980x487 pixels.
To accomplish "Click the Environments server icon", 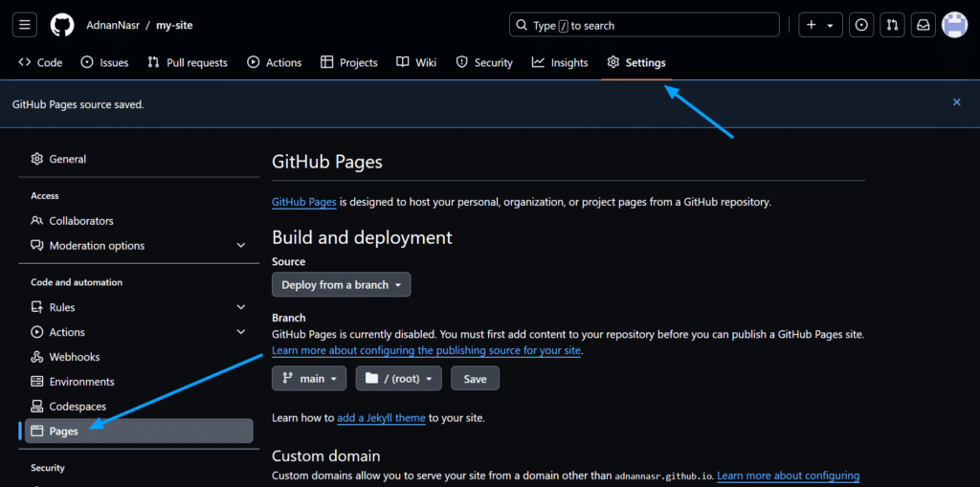I will point(37,382).
